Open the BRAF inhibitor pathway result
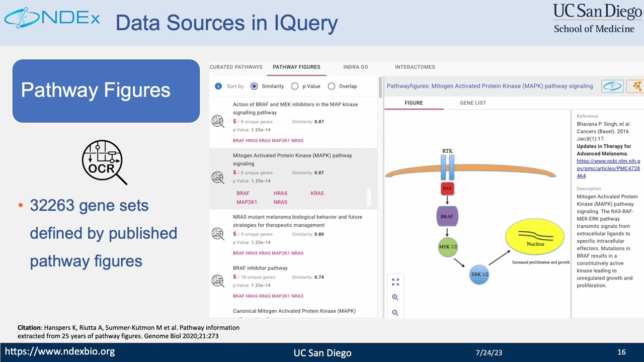The width and height of the screenshot is (644, 362). click(260, 268)
